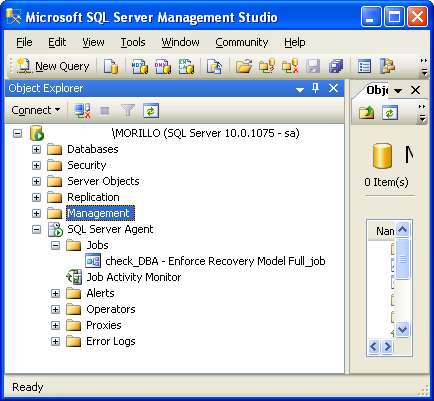The width and height of the screenshot is (434, 401).
Task: Select the Object Explorer Details tab
Action: click(377, 90)
